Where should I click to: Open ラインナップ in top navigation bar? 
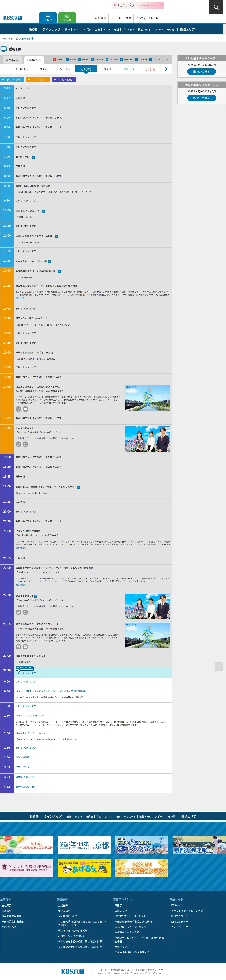point(51,29)
